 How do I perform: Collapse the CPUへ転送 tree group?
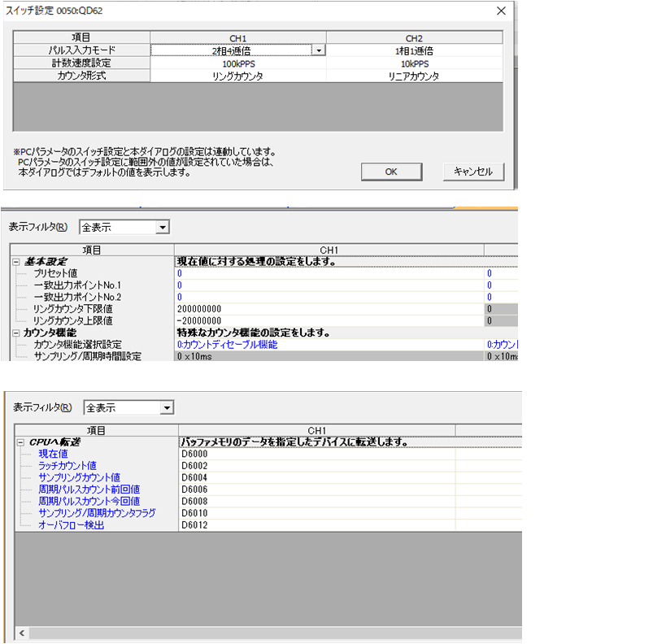click(20, 442)
